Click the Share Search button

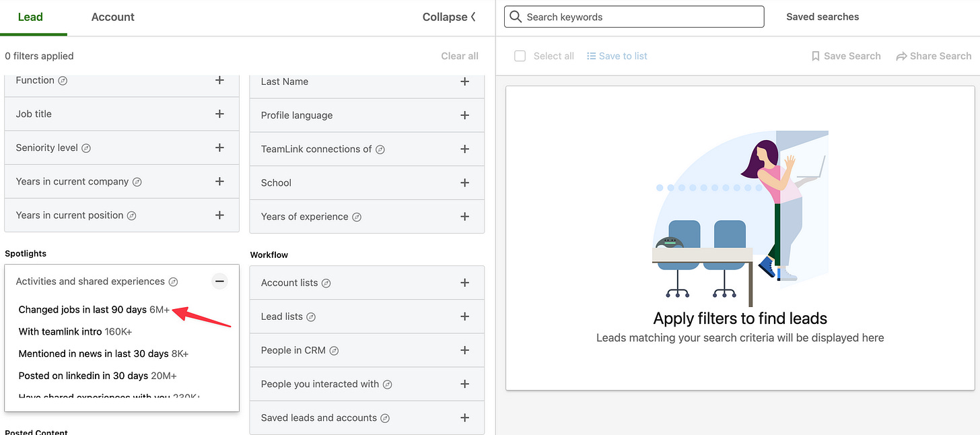pyautogui.click(x=934, y=56)
